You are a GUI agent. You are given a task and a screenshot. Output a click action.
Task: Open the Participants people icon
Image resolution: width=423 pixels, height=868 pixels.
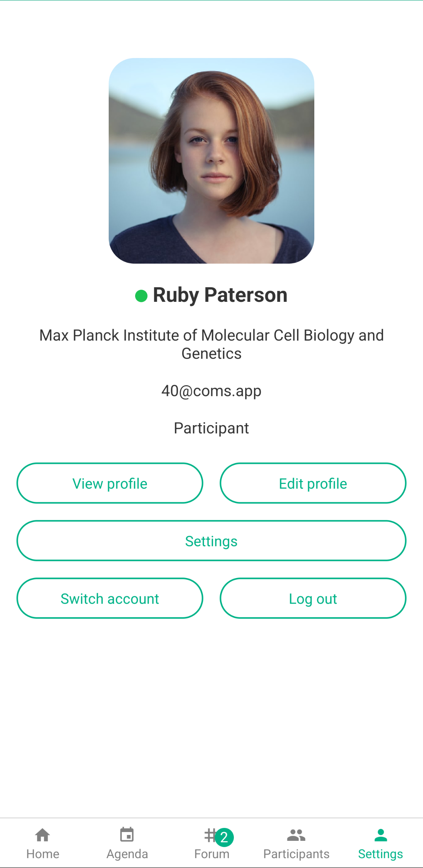coord(296,835)
